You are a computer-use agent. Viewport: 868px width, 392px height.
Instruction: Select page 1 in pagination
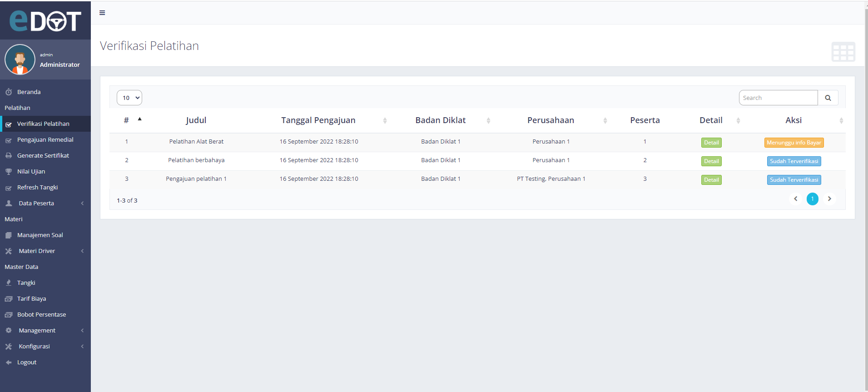[812, 199]
